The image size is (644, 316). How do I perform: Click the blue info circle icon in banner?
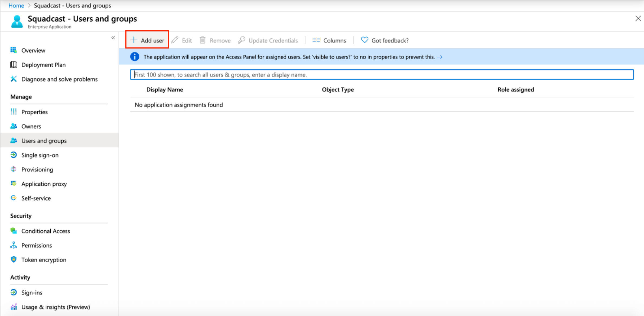tap(135, 57)
